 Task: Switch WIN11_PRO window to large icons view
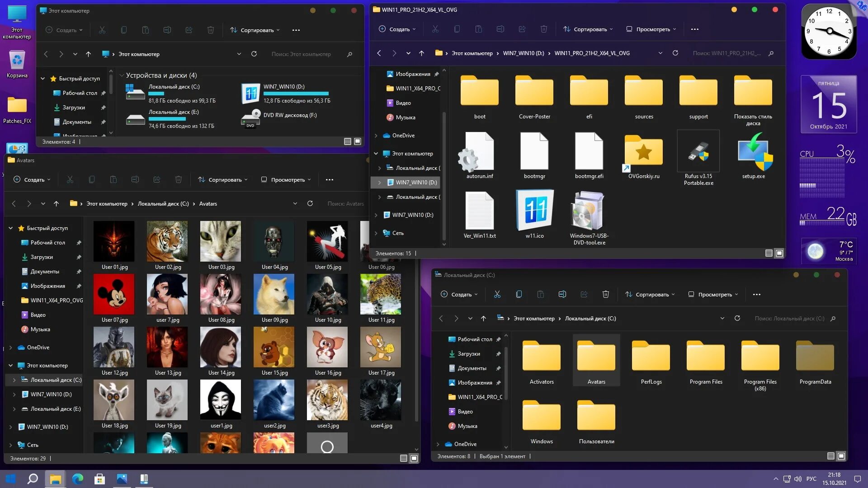pos(779,253)
